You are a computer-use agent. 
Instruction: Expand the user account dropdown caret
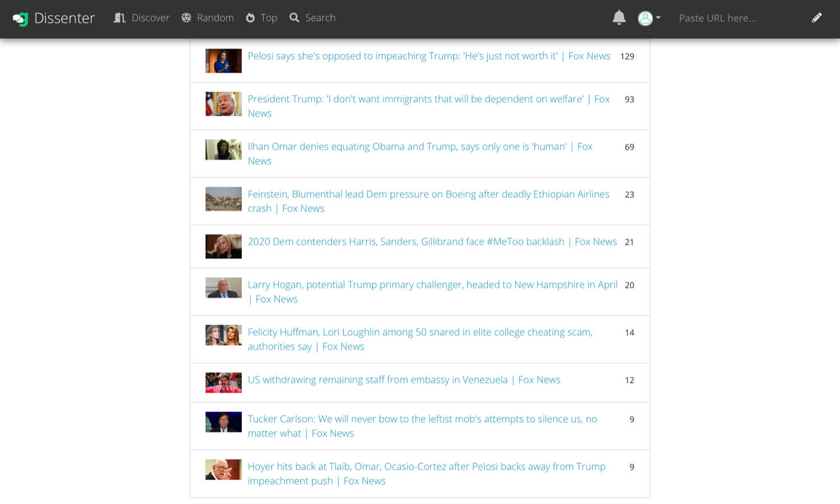coord(659,18)
